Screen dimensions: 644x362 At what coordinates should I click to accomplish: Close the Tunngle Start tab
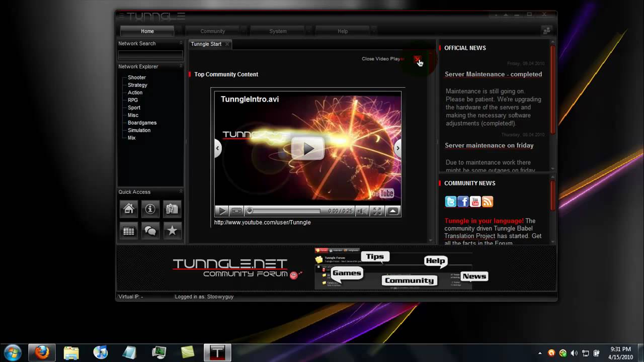pyautogui.click(x=227, y=44)
